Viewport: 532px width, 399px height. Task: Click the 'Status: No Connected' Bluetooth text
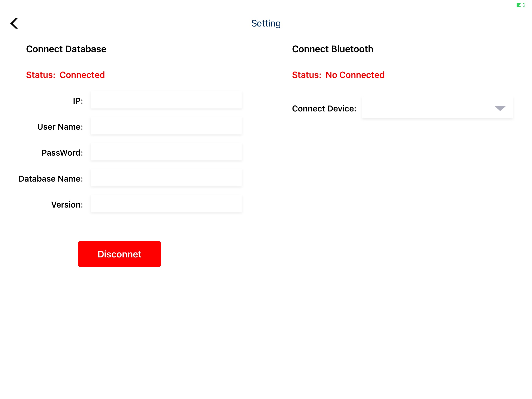click(x=338, y=75)
